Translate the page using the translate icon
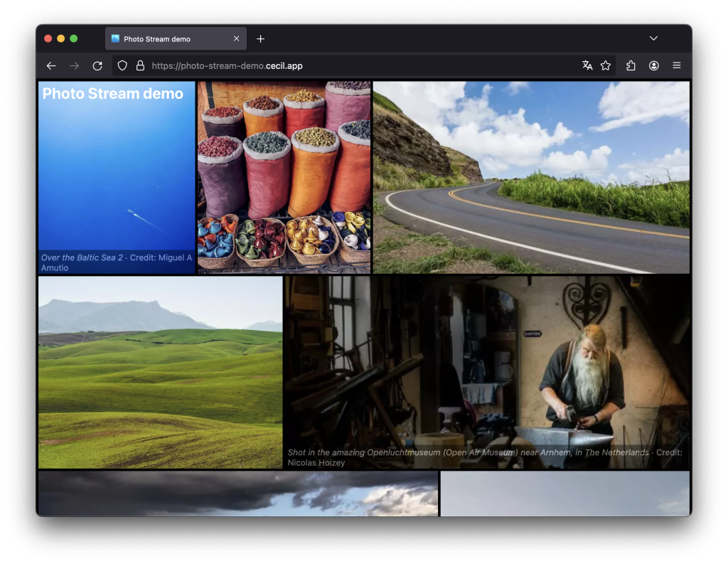Viewport: 728px width, 564px height. tap(587, 65)
